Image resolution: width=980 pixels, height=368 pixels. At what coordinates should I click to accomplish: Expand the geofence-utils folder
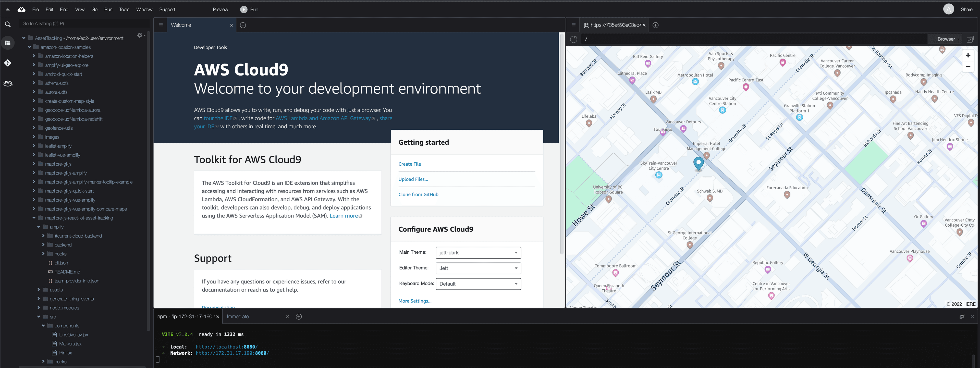tap(34, 128)
